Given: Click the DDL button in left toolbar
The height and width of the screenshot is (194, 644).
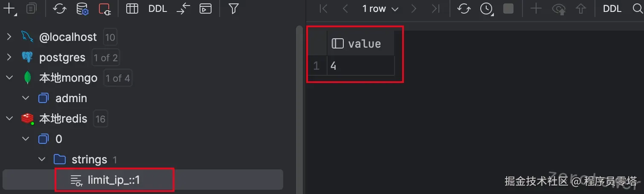Looking at the screenshot, I should click(x=158, y=9).
